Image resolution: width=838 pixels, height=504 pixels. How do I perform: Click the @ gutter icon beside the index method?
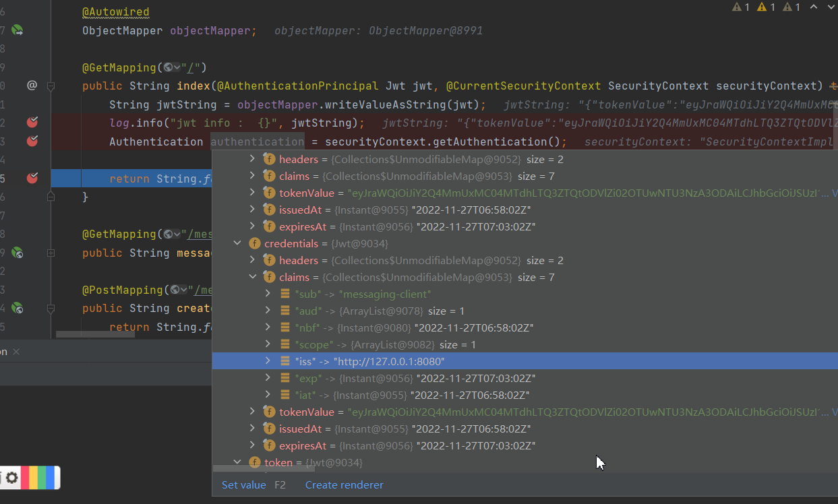pos(32,86)
